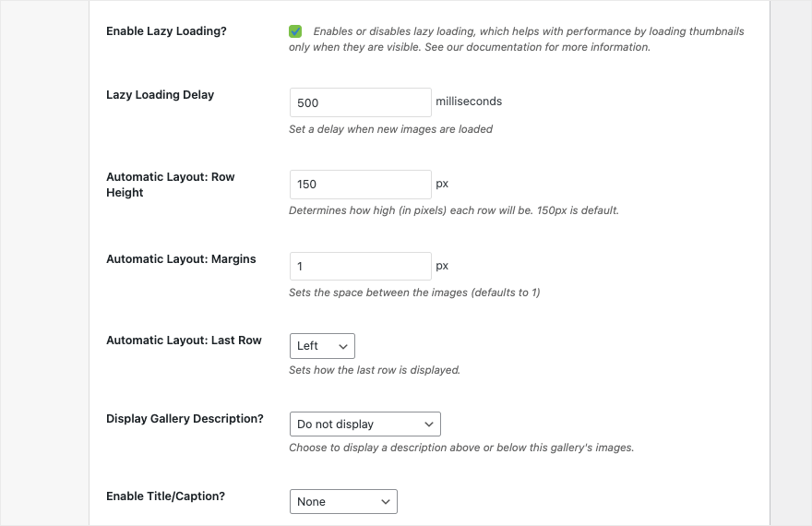Click the Automatic Layout: Margins label

pos(181,259)
